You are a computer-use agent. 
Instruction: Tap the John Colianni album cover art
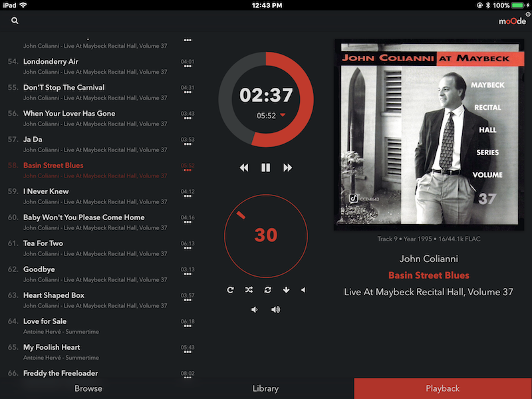[429, 135]
